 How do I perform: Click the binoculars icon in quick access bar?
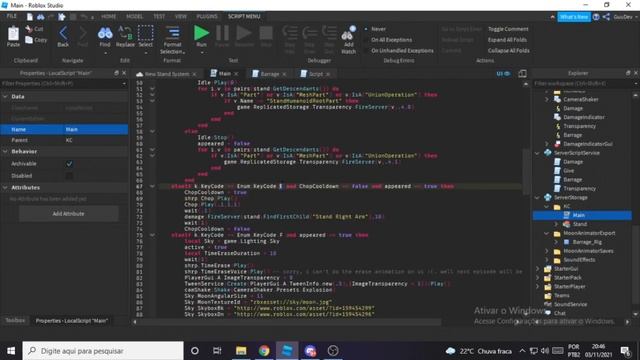pos(40,17)
